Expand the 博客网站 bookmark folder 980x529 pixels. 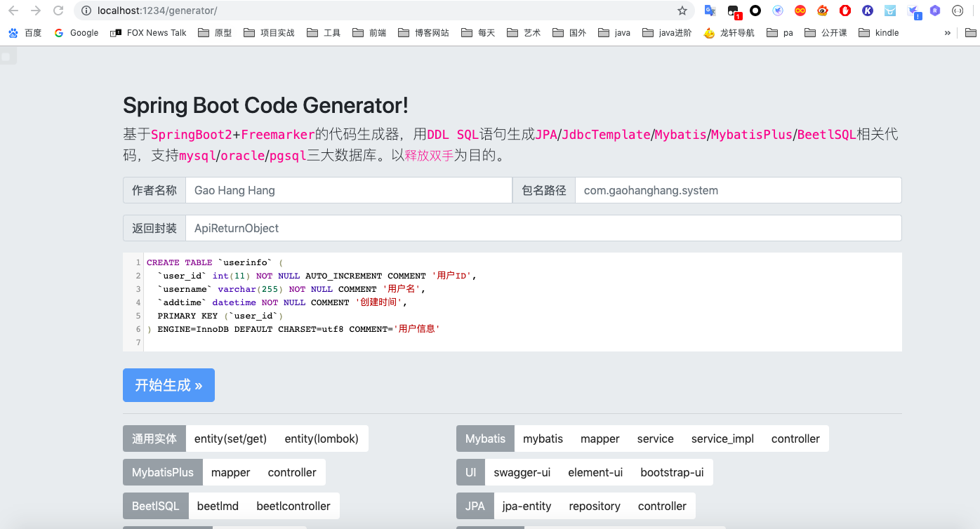click(x=423, y=32)
